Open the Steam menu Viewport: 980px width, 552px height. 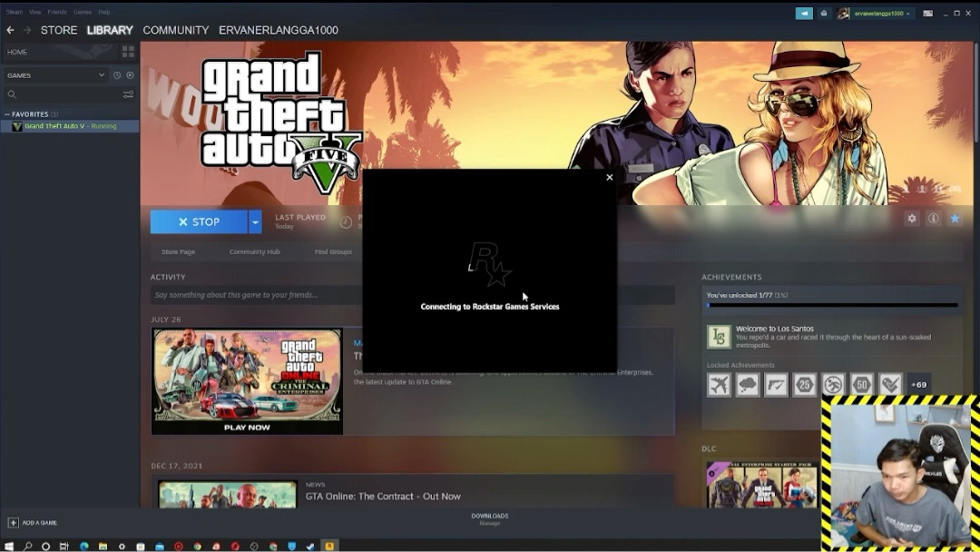[15, 12]
